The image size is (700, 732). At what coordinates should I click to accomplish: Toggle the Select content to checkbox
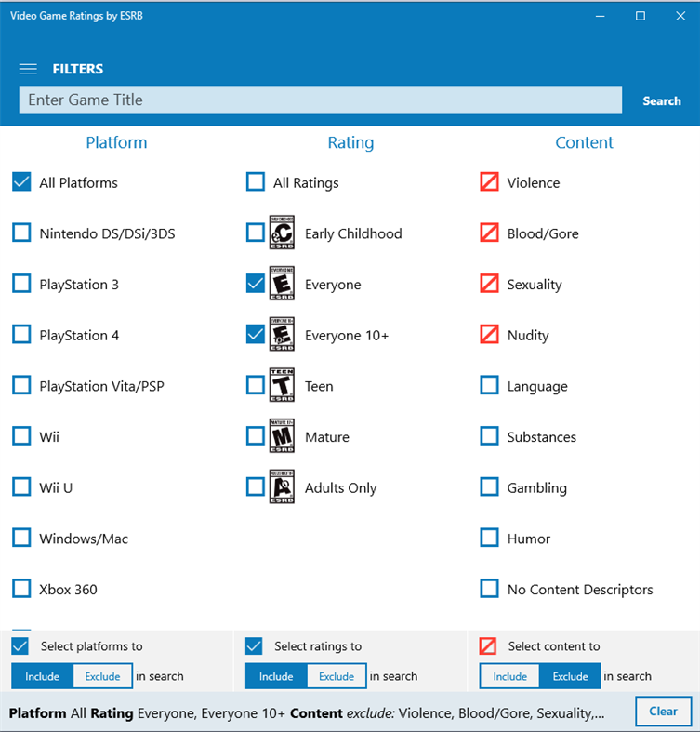coord(488,646)
